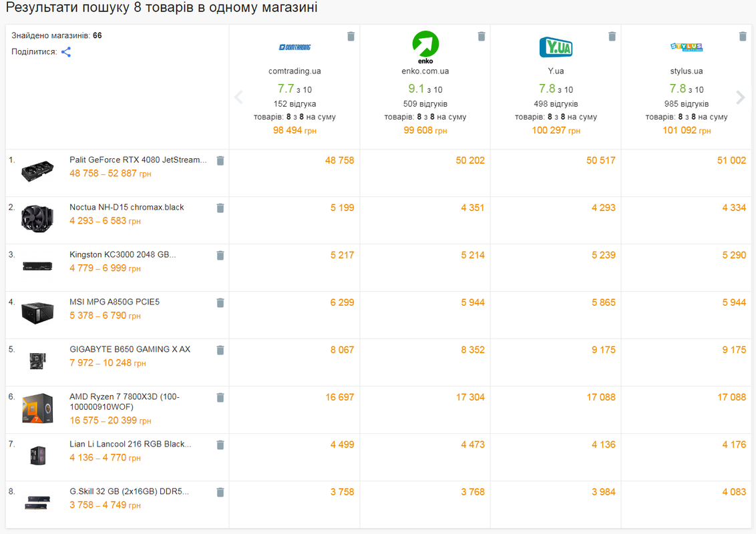Image resolution: width=756 pixels, height=534 pixels.
Task: Remove G.Skill 32 GB DDR5 item
Action: point(220,492)
